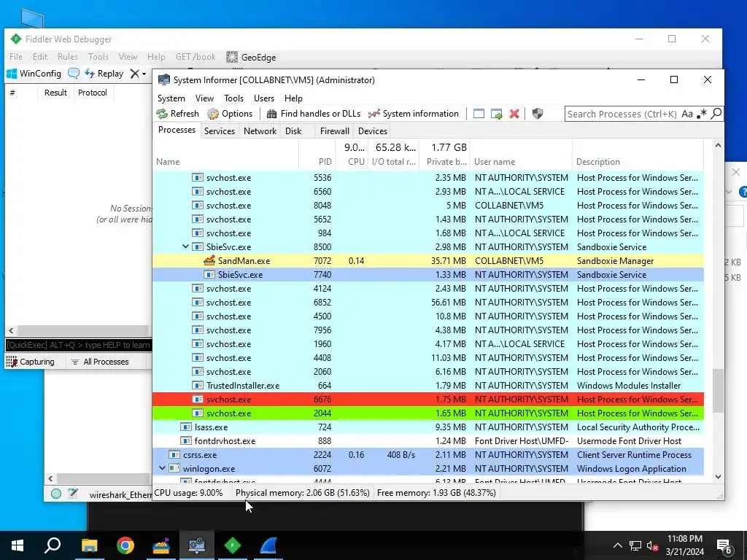The width and height of the screenshot is (747, 560).
Task: Open Find handles or DLLs
Action: pyautogui.click(x=314, y=114)
